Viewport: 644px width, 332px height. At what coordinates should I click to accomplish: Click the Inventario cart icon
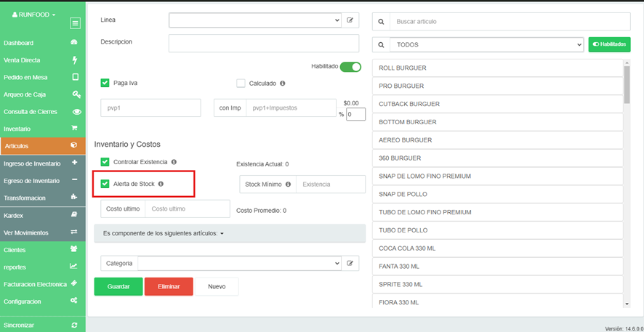pyautogui.click(x=74, y=129)
